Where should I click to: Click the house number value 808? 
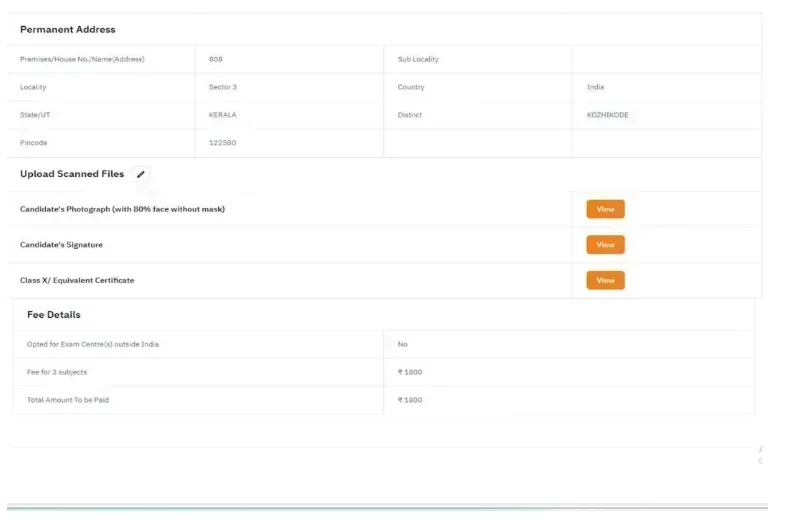pos(216,59)
